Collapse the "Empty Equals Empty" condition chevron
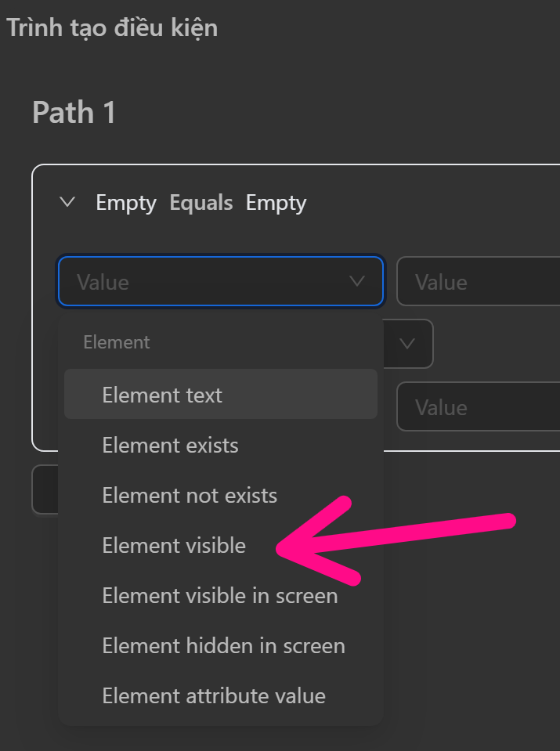The image size is (560, 751). (x=67, y=203)
